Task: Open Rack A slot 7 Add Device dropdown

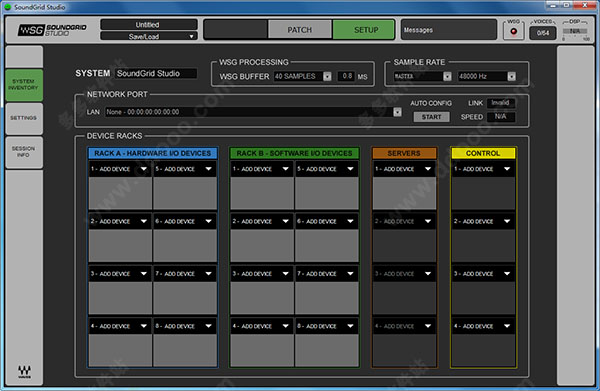Action: point(184,274)
